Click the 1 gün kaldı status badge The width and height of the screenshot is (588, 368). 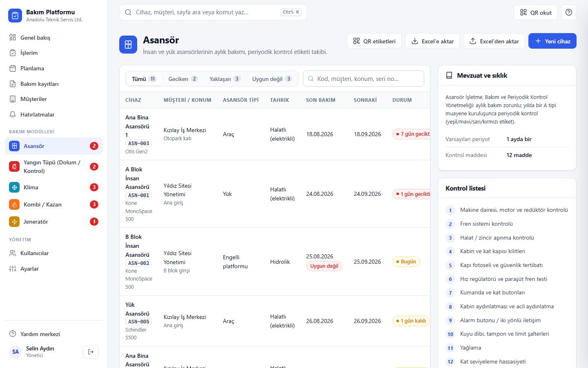[x=411, y=321]
